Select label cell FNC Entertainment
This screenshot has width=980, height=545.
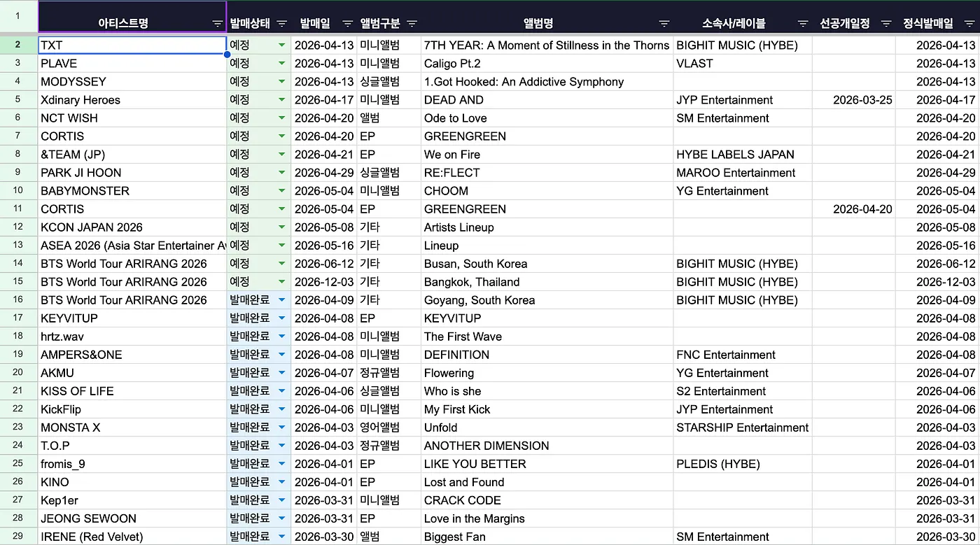742,355
